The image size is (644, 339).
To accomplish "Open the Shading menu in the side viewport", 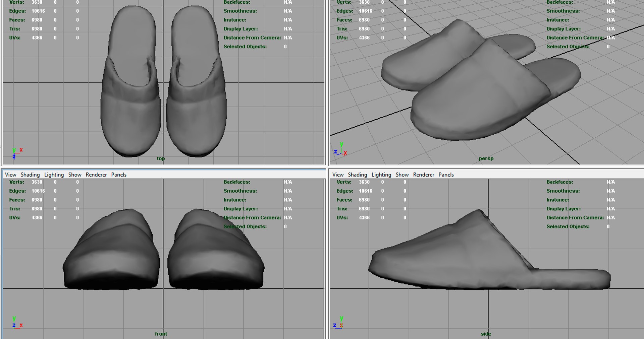I will pyautogui.click(x=358, y=175).
